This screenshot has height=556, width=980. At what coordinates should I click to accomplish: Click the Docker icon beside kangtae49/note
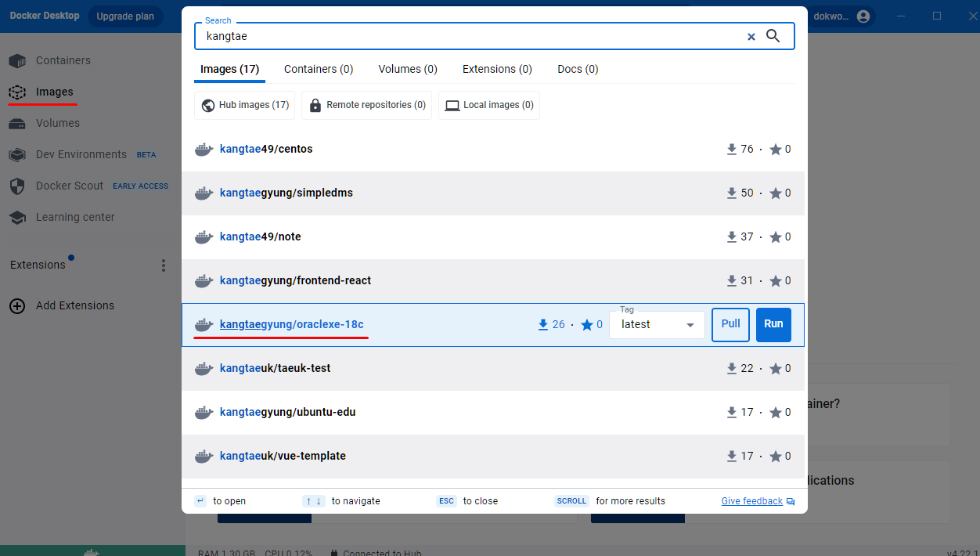tap(204, 237)
